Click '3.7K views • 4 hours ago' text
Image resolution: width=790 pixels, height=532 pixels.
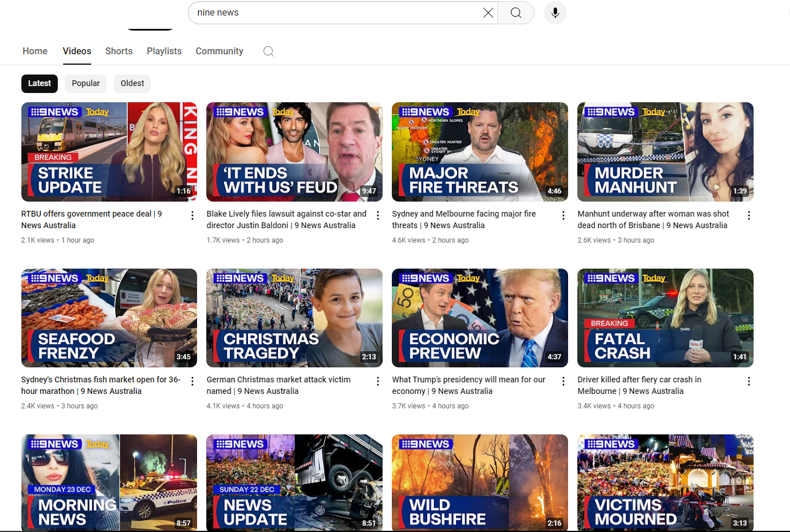431,406
